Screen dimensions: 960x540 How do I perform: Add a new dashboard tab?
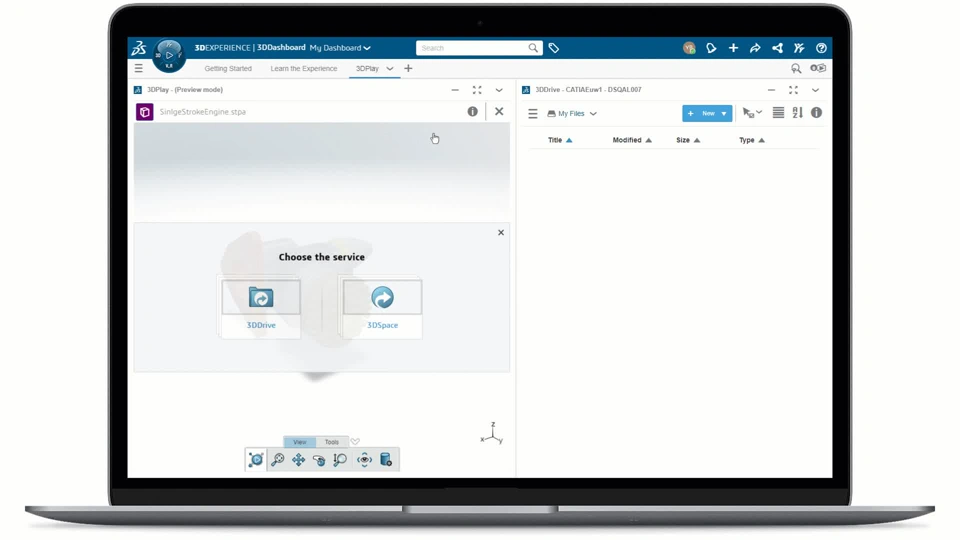pos(408,69)
